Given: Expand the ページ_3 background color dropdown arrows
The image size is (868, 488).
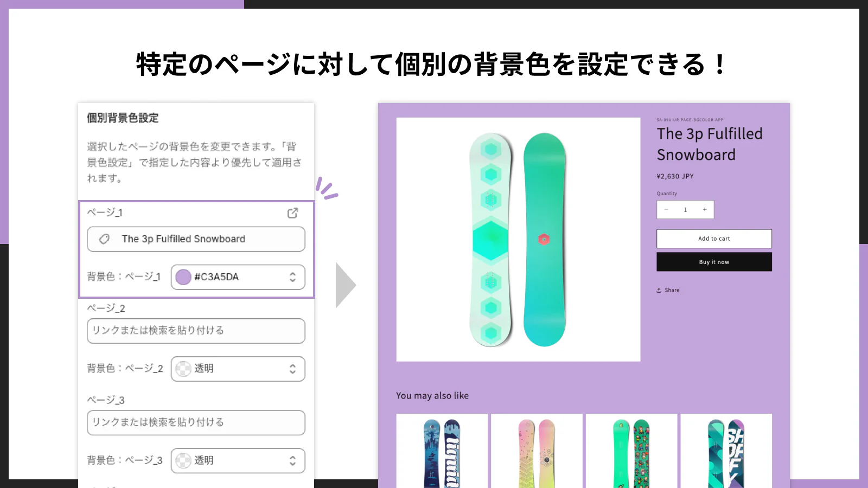Looking at the screenshot, I should coord(292,460).
